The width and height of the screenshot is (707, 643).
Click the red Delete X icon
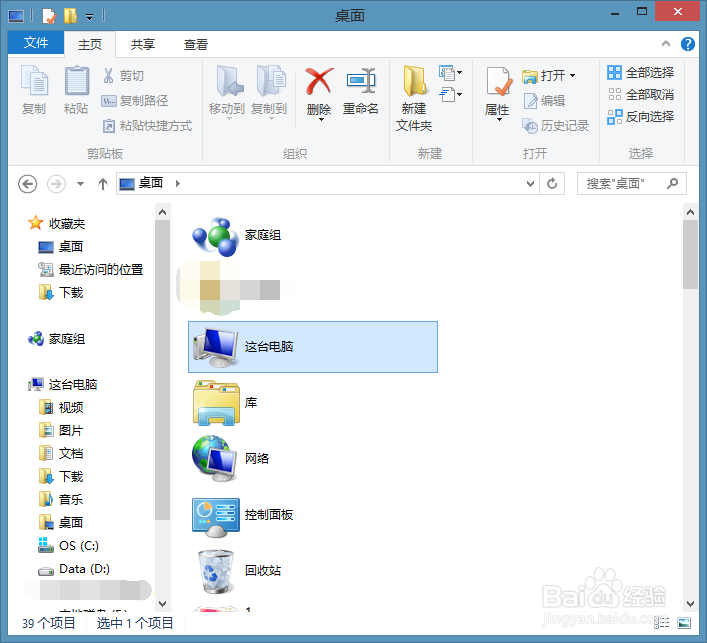coord(319,81)
